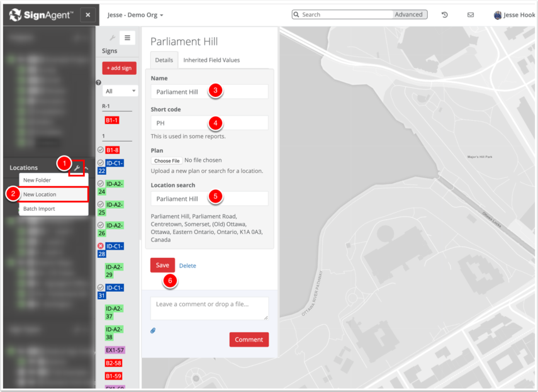Post with the Comment button

coord(249,340)
